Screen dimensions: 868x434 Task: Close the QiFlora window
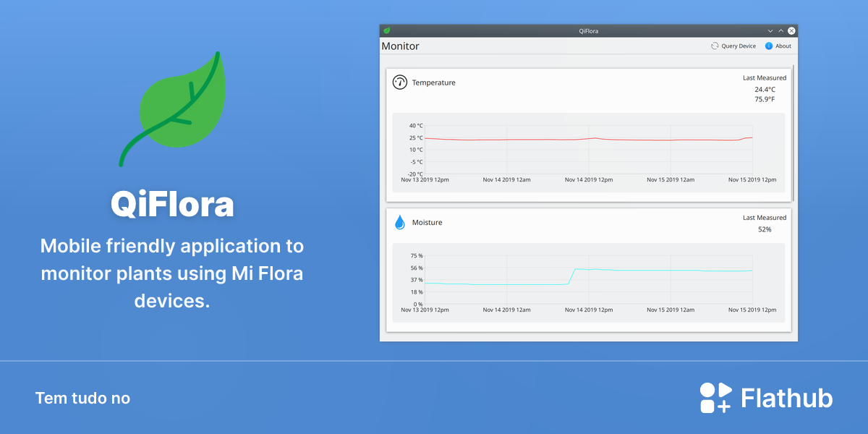point(792,31)
